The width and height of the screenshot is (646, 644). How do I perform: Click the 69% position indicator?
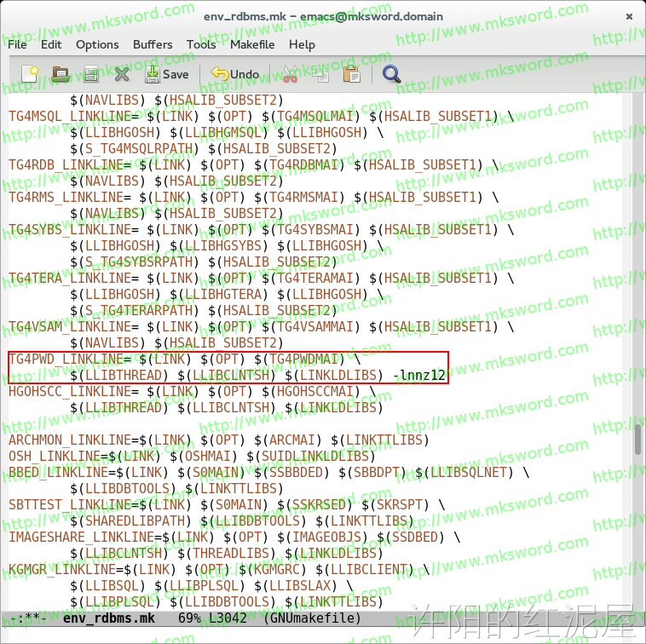[x=189, y=618]
